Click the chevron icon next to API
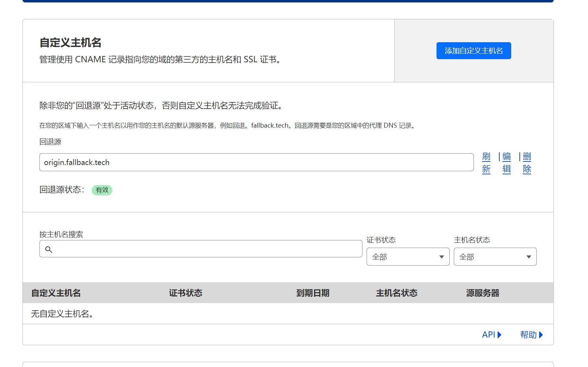 coord(499,335)
